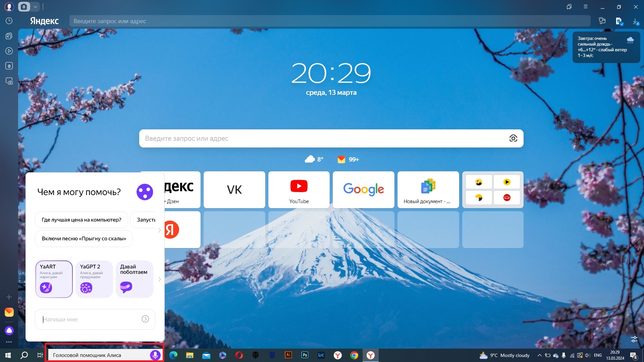Open the screenshot tool in the sidebar
The width and height of the screenshot is (644, 362).
pyautogui.click(x=9, y=81)
